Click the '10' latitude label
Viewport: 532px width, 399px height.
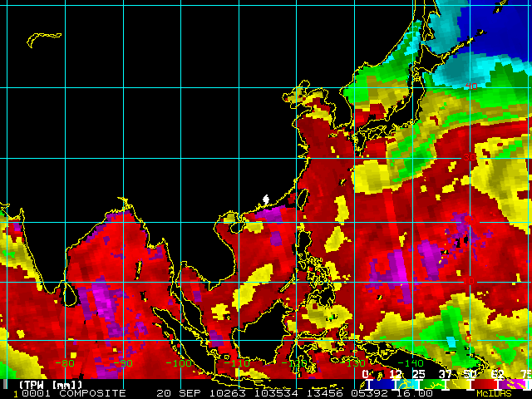tap(469, 281)
